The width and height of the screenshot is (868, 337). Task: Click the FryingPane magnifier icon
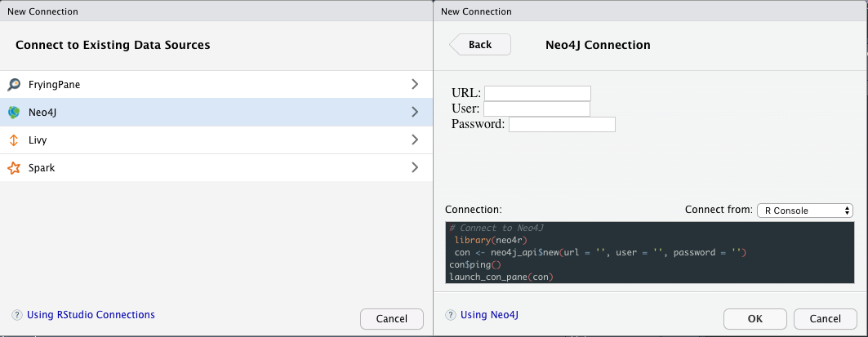[14, 84]
